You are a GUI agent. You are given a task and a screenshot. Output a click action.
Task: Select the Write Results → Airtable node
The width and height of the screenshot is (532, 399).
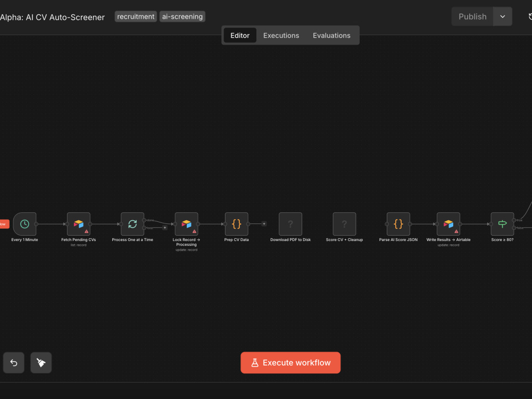click(x=448, y=224)
